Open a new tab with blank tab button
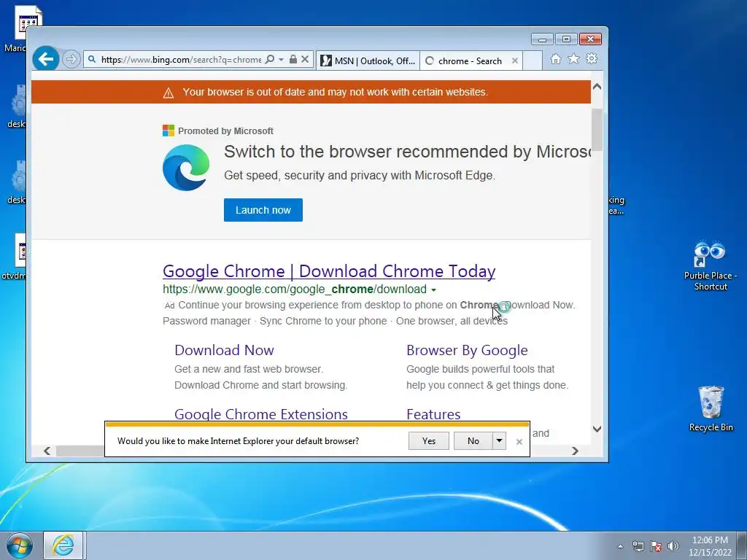The width and height of the screenshot is (747, 560). (x=533, y=61)
